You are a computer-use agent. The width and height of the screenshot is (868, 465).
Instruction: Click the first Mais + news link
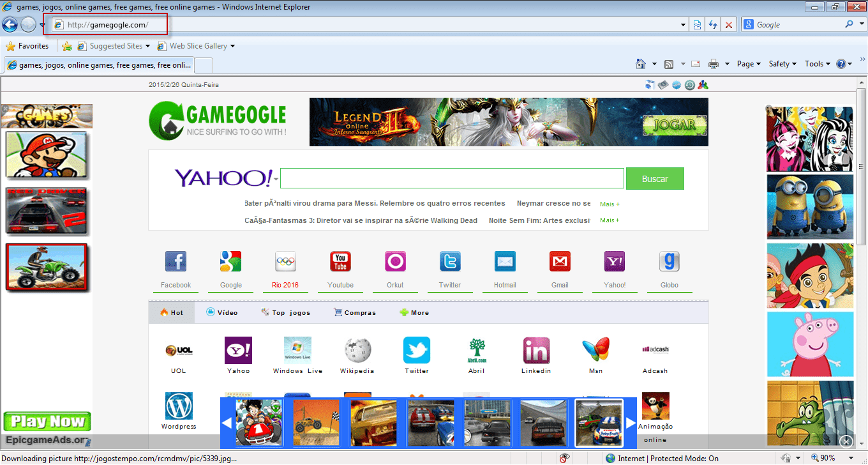pyautogui.click(x=610, y=204)
